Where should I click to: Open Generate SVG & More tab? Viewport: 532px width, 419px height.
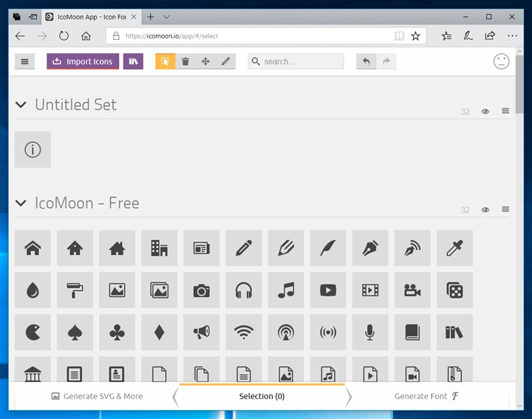coord(97,396)
